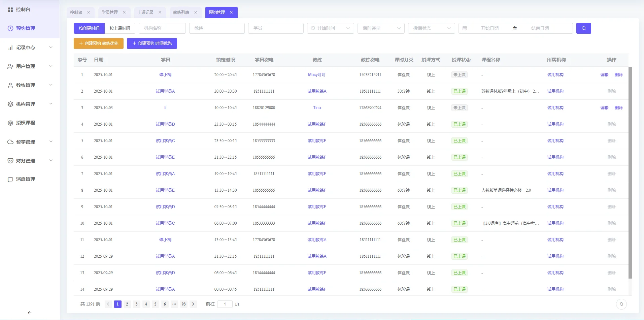Open student li link in row 3
This screenshot has height=320, width=644.
point(165,108)
